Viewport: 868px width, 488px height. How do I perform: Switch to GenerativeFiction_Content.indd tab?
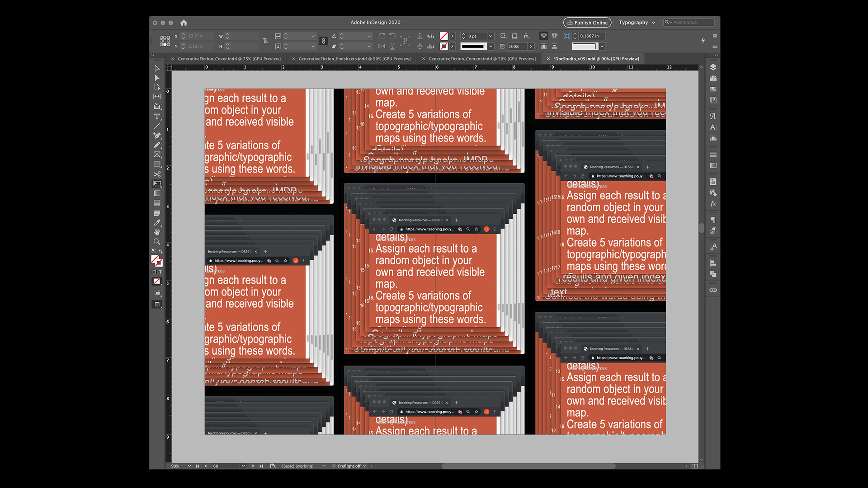click(x=482, y=59)
